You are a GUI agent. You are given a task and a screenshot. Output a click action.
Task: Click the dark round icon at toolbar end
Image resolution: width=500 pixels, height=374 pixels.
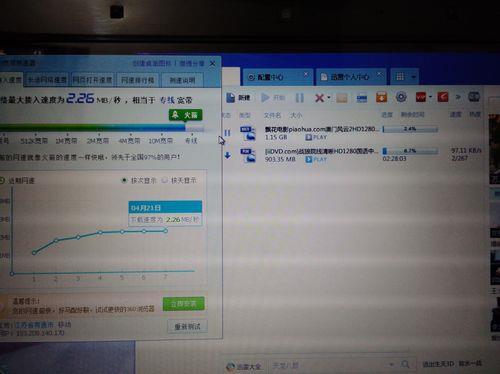coord(474,97)
